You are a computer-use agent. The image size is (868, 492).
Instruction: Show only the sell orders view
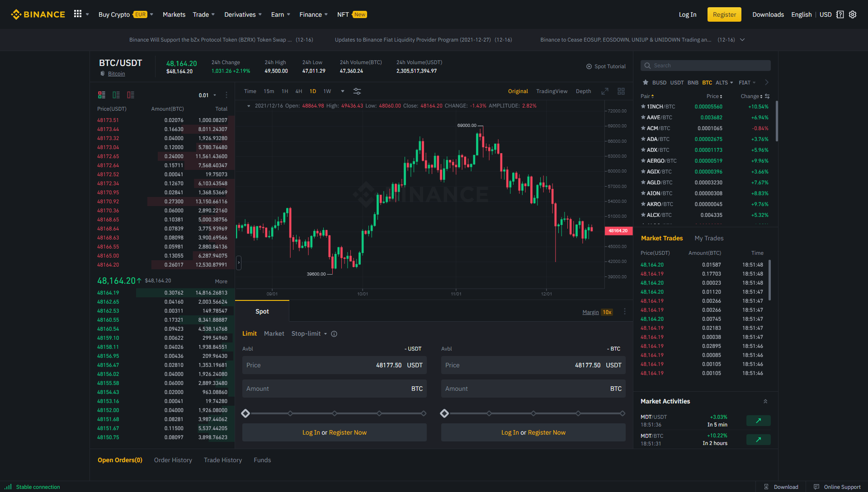pyautogui.click(x=131, y=95)
